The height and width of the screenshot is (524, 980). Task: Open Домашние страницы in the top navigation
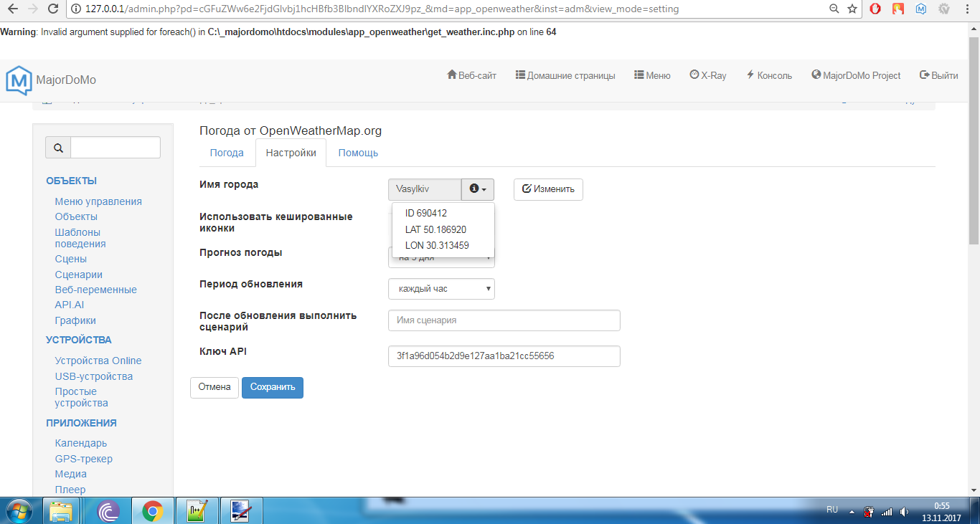click(565, 75)
